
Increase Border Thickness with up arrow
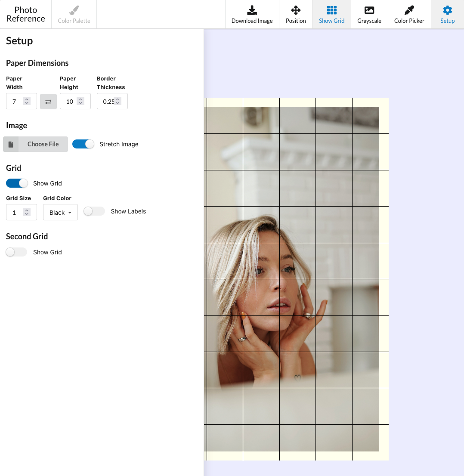click(x=118, y=99)
